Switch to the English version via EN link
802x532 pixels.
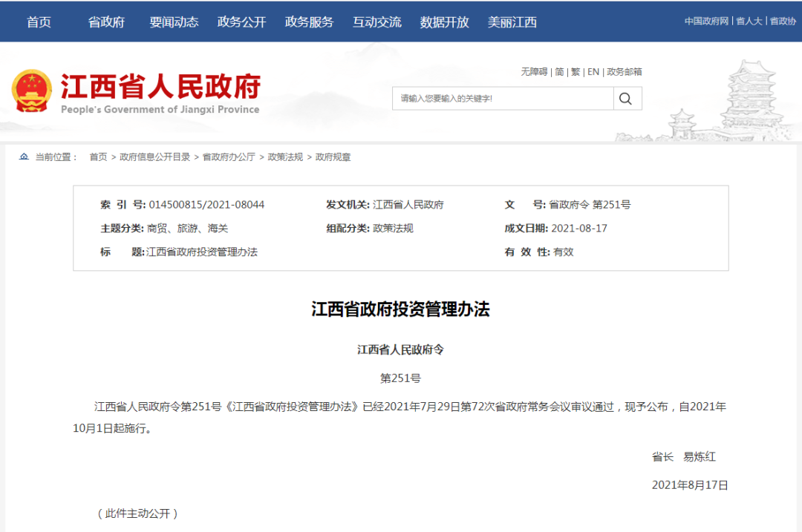point(593,71)
